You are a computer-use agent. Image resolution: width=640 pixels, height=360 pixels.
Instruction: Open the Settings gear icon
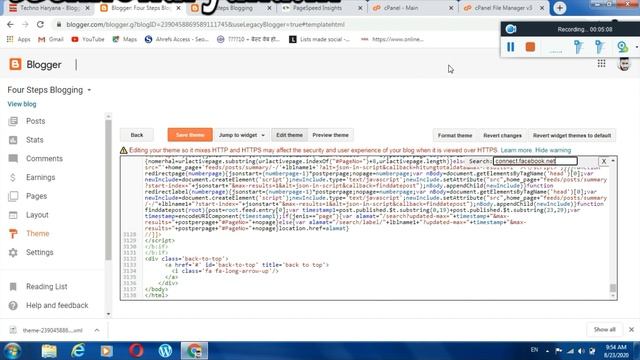13,252
